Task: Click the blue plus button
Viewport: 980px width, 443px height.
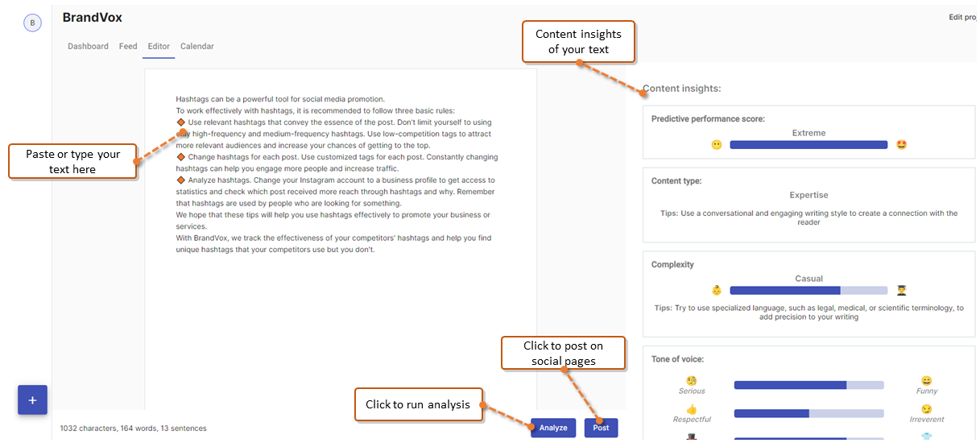Action: pyautogui.click(x=32, y=400)
